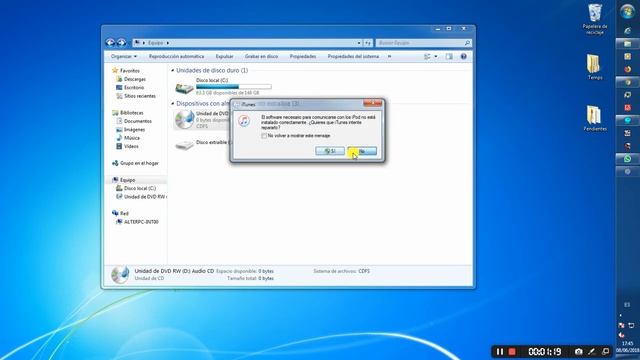The height and width of the screenshot is (360, 640).
Task: Collapse 'Dispositivos con almacenamiento' group triangle
Action: (x=173, y=104)
